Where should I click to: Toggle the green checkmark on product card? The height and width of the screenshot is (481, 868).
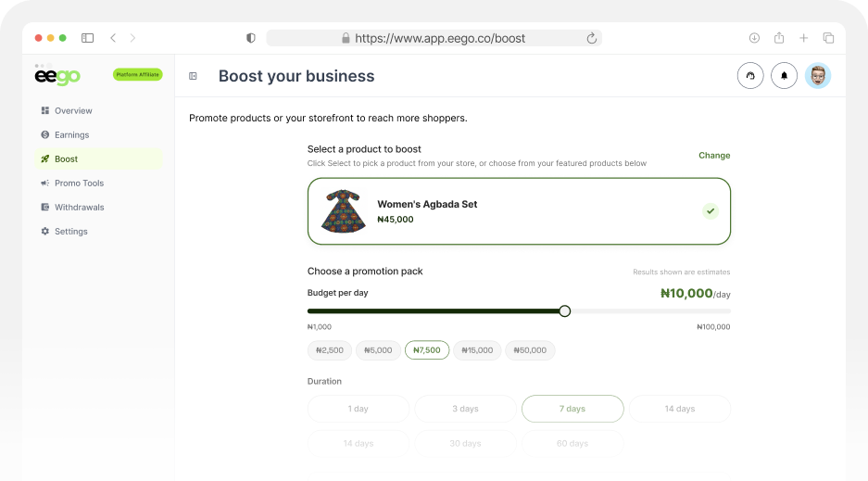click(x=711, y=211)
